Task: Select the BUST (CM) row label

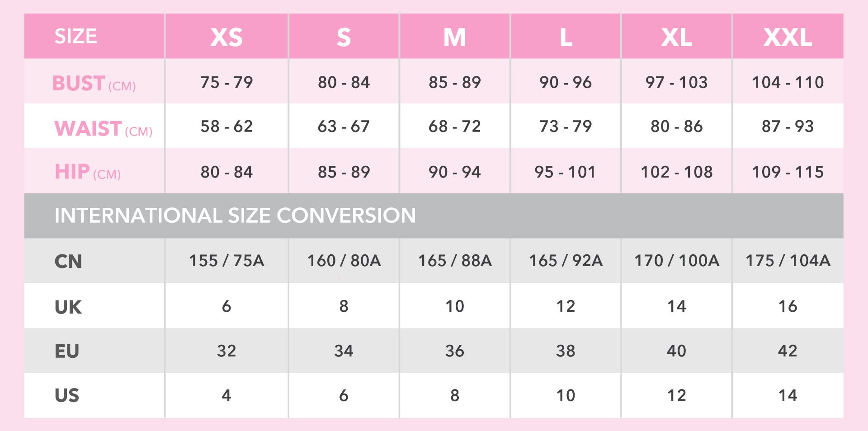Action: pos(94,84)
